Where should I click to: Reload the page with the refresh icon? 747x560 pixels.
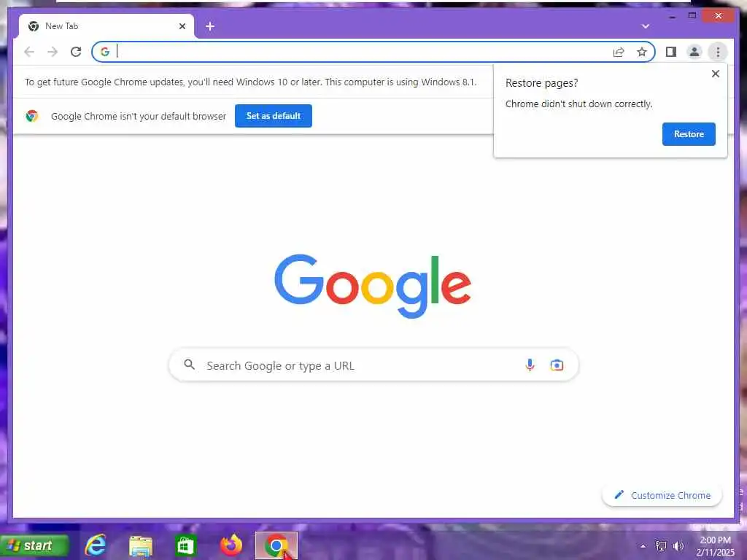(x=76, y=52)
